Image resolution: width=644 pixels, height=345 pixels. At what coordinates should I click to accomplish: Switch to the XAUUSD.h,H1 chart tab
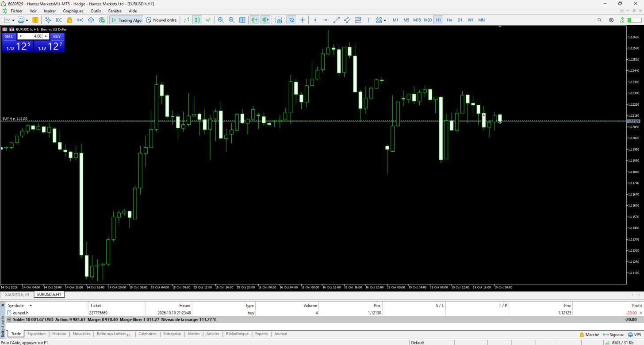17,294
